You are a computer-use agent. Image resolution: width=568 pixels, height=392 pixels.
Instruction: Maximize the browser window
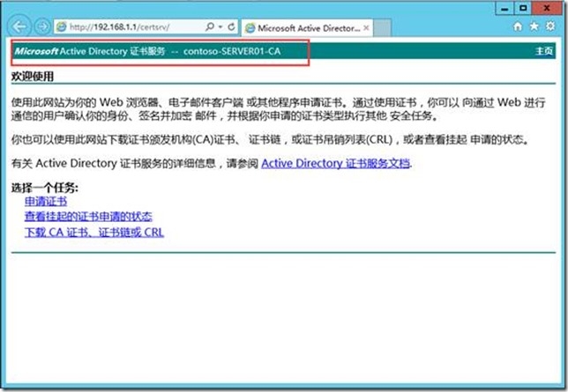click(523, 8)
